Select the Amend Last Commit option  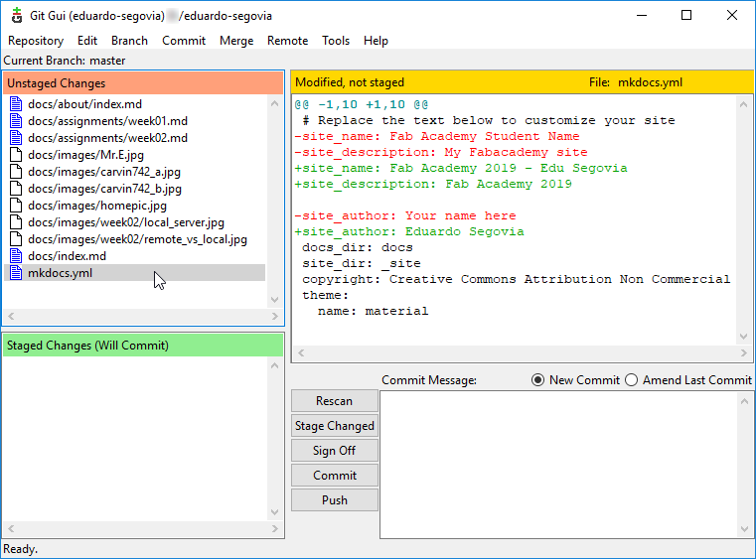(631, 379)
